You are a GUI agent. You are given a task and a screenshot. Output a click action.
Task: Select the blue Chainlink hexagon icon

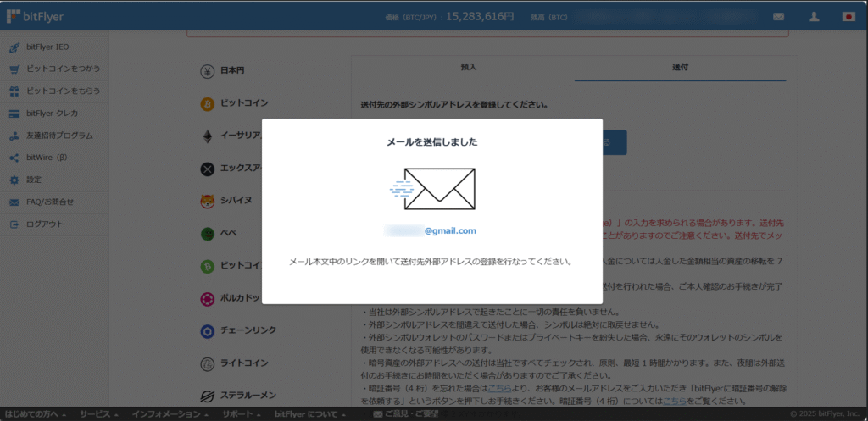click(207, 331)
